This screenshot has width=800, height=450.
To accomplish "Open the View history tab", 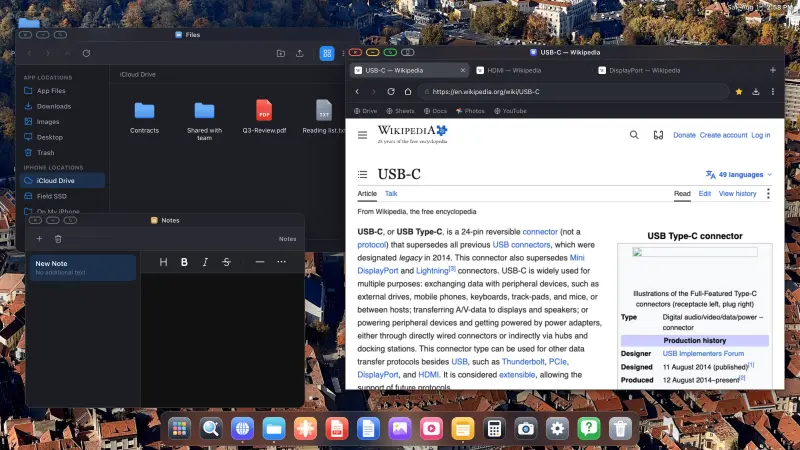I will point(737,193).
